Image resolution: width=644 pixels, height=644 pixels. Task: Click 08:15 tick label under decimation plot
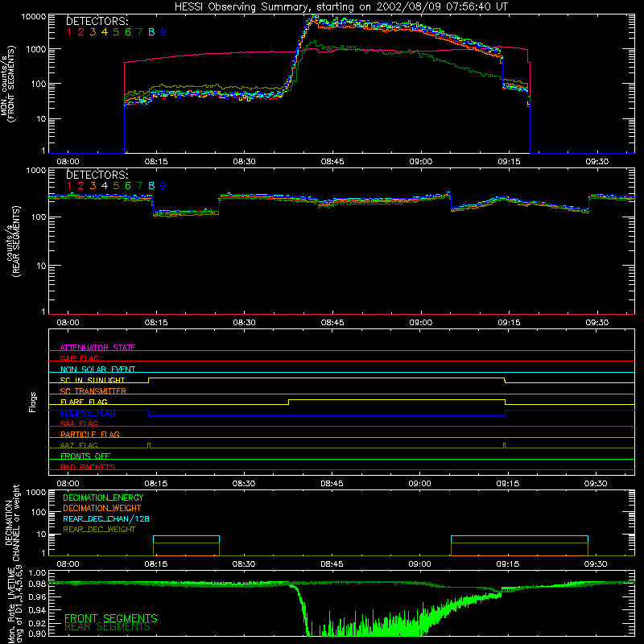coord(156,564)
